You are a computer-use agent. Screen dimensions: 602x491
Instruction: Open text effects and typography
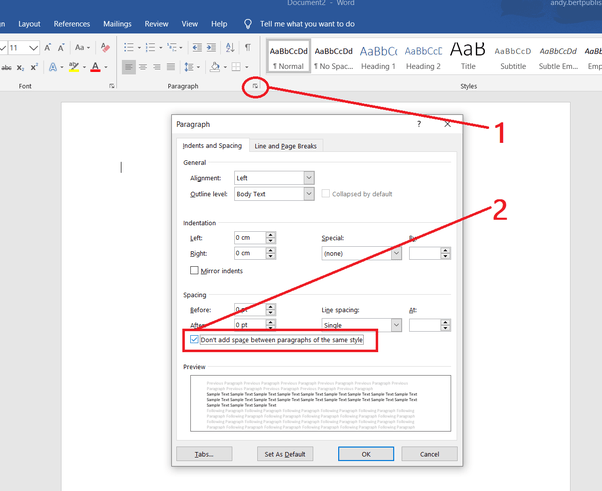coord(53,67)
